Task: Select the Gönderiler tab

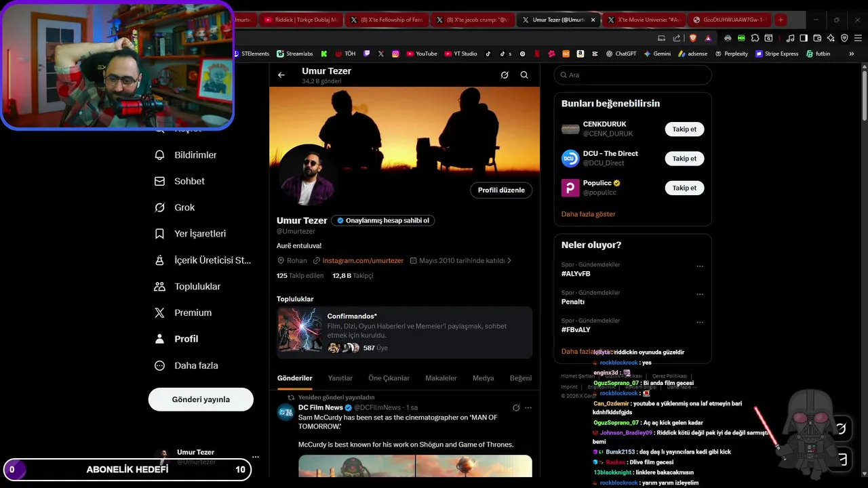Action: 294,378
